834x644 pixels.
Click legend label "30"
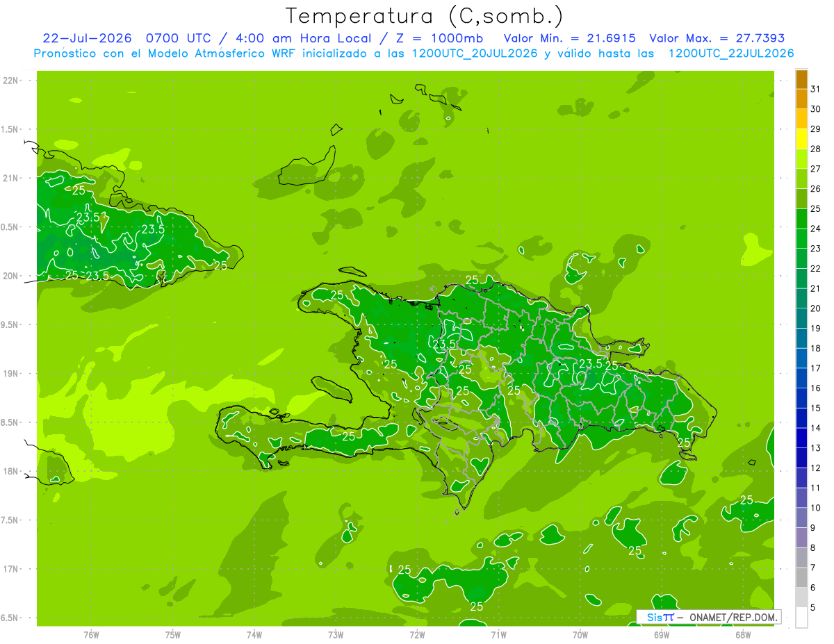click(816, 109)
